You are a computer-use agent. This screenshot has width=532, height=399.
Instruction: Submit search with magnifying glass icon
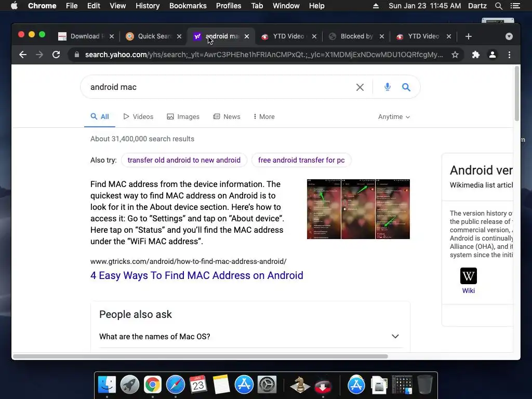tap(406, 87)
